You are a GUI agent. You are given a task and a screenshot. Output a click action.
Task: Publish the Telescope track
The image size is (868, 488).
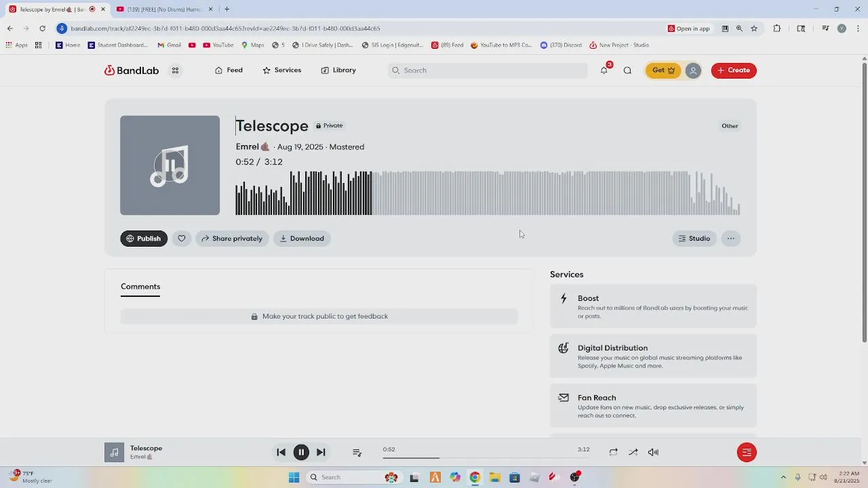[x=144, y=239]
